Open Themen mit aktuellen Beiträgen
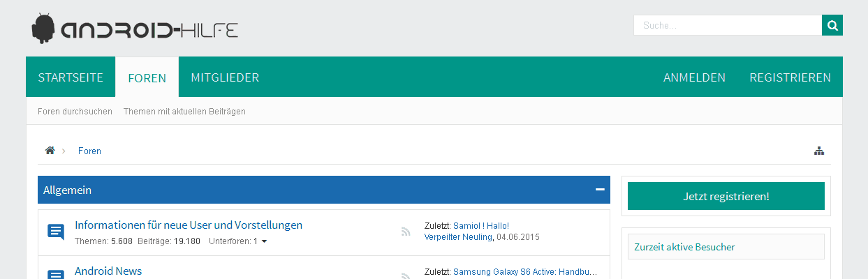 pos(184,112)
